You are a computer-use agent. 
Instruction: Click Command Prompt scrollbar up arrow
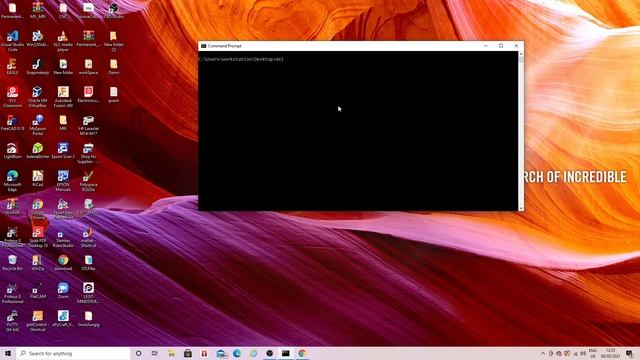pyautogui.click(x=521, y=54)
